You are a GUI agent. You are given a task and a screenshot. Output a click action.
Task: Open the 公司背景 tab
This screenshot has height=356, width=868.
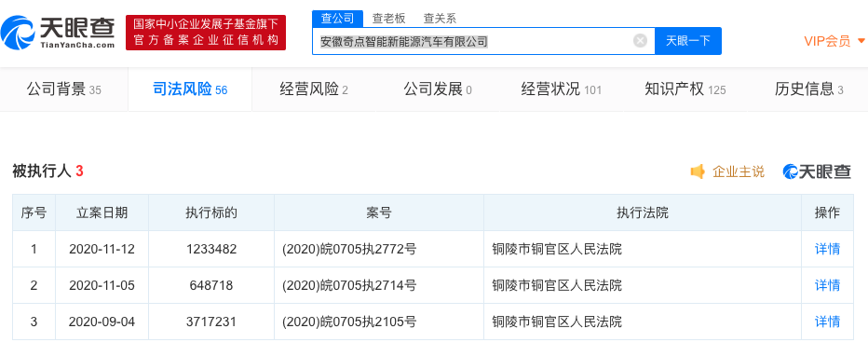coord(63,89)
